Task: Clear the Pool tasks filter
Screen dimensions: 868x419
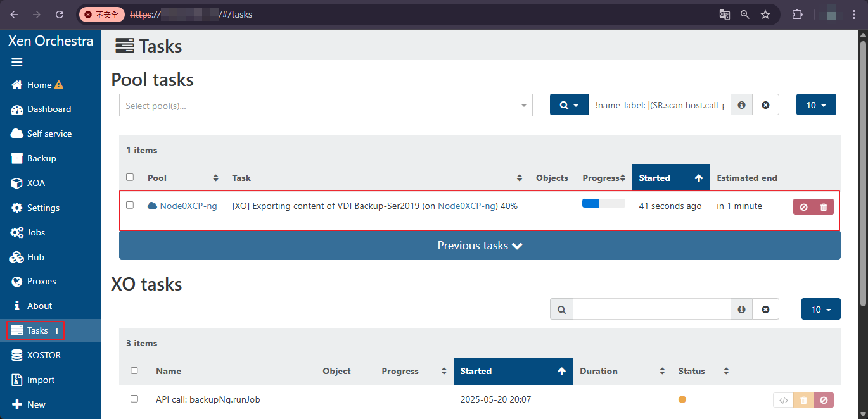Action: coord(765,105)
